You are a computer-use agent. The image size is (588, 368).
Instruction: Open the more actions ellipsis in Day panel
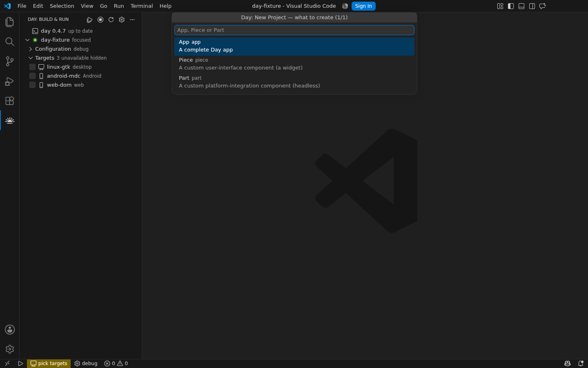tap(132, 20)
